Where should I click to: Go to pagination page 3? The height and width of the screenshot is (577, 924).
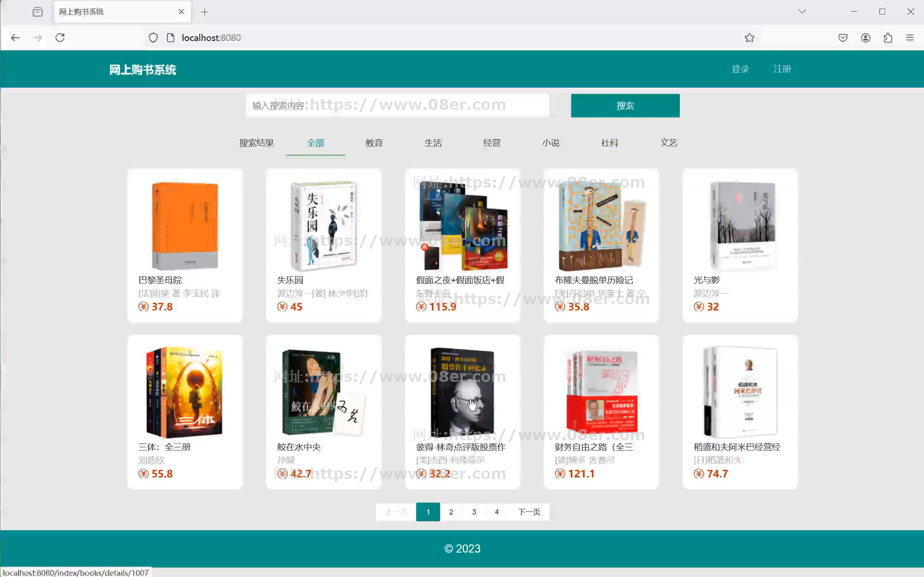[x=474, y=512]
